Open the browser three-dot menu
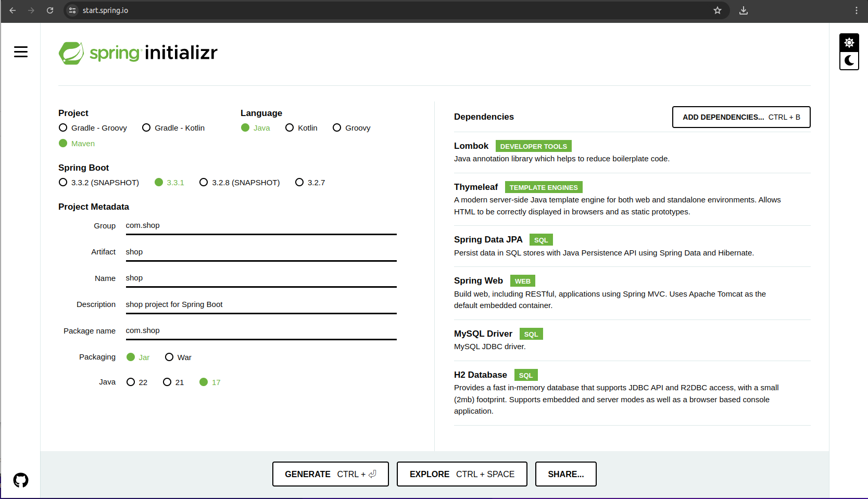Viewport: 868px width, 499px height. [x=857, y=10]
